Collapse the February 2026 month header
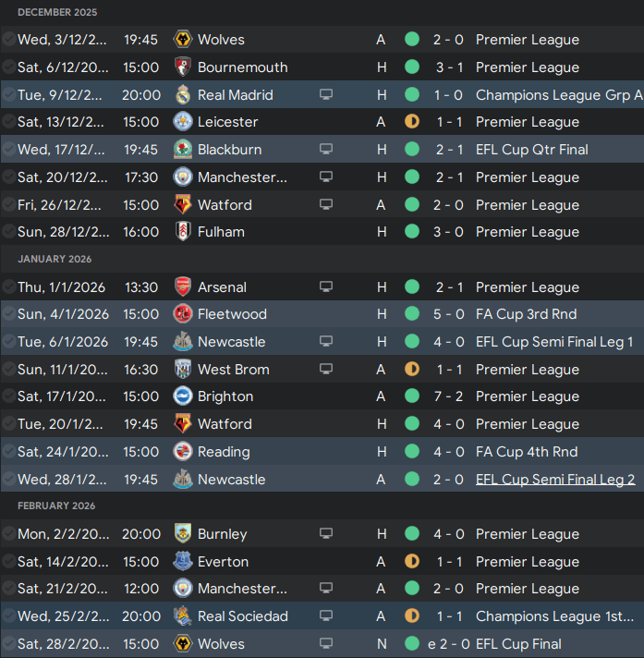 (x=56, y=506)
